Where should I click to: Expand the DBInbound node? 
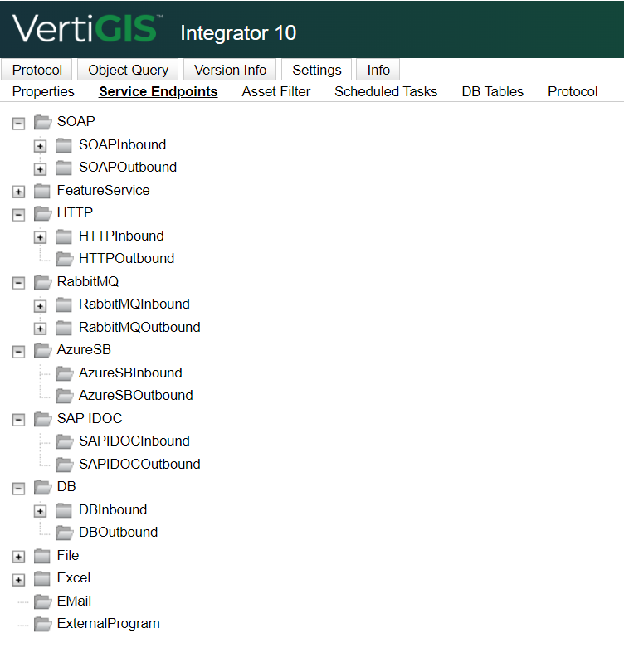click(40, 511)
